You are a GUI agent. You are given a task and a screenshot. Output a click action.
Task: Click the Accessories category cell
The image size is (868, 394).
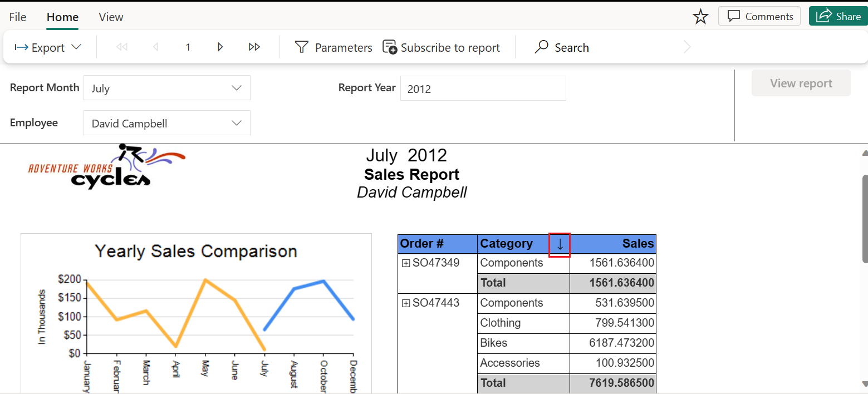(523, 363)
